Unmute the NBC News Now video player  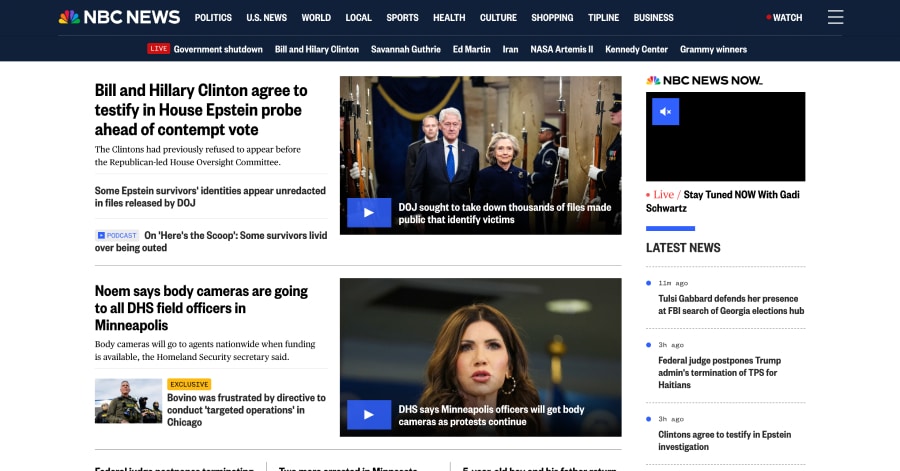point(665,111)
